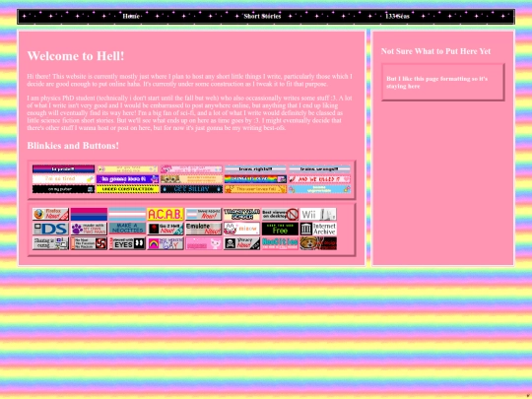
Task: Click the trans rights Now! button badge
Action: point(204,214)
